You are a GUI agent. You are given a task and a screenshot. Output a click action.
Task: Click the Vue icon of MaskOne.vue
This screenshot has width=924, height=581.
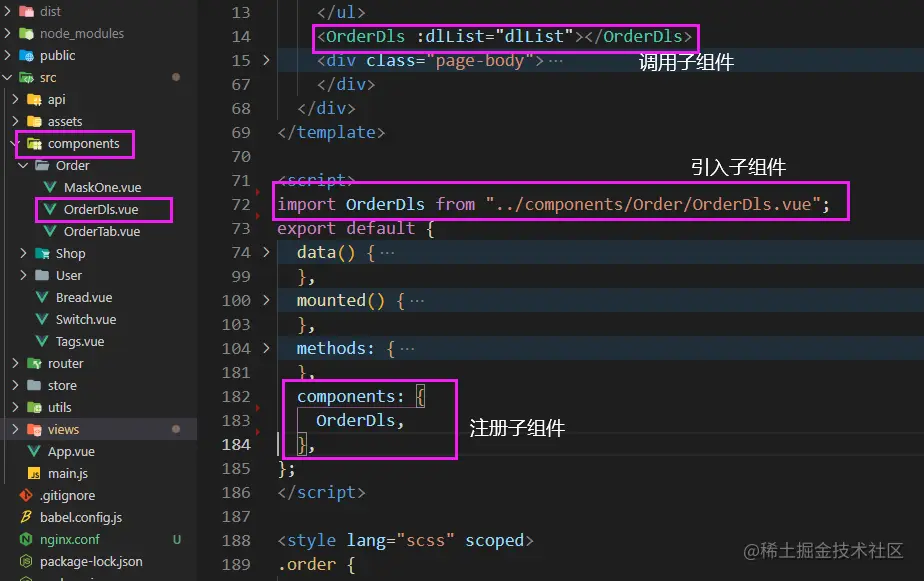tap(50, 187)
